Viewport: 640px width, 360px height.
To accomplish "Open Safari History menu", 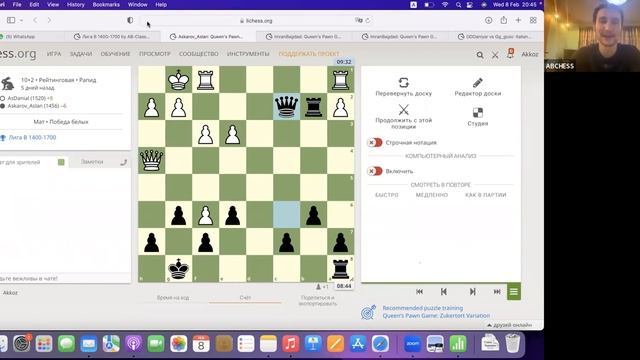I will point(76,4).
